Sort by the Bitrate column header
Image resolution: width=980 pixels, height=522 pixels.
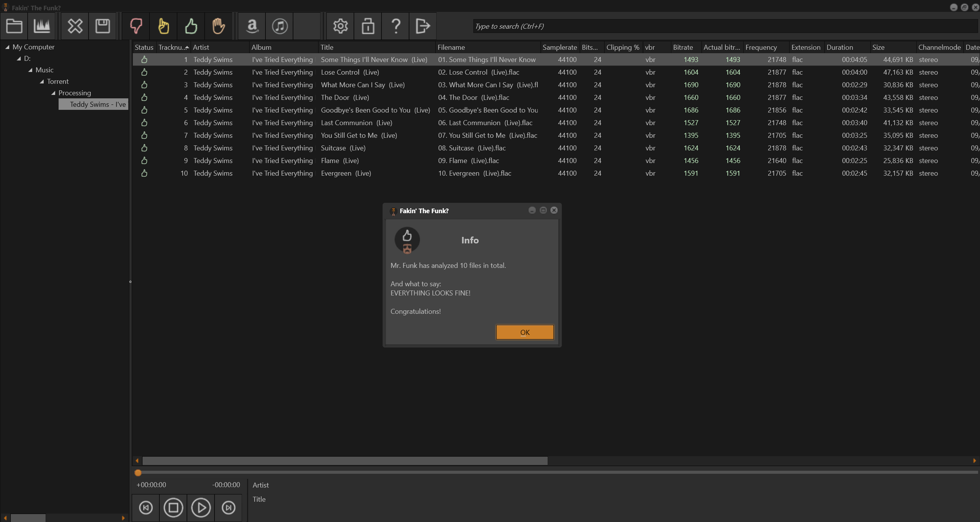[x=683, y=47]
